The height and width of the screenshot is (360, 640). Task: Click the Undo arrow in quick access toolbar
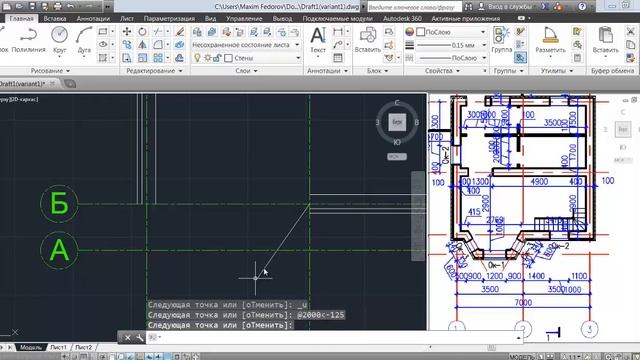coord(71,6)
